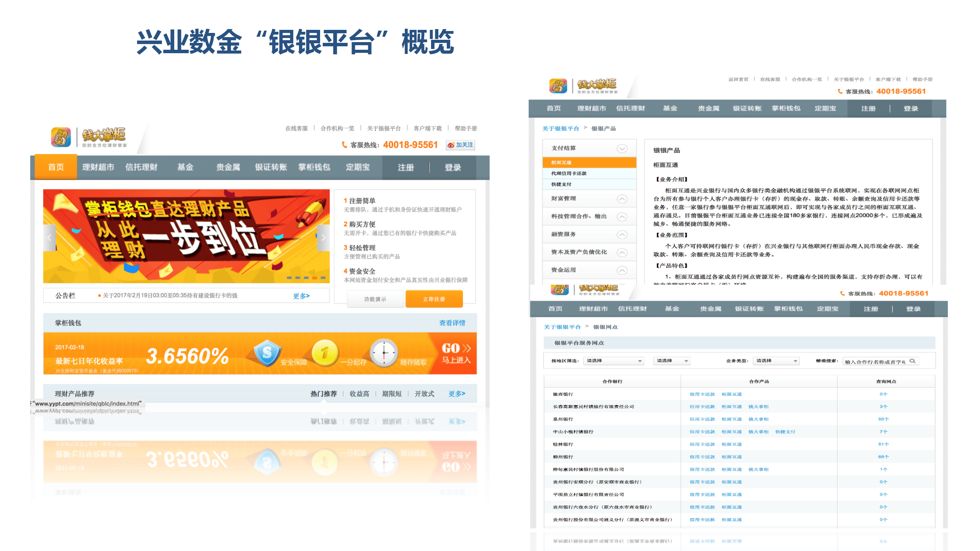
Task: Click the 精确搜索 bank name input field
Action: pos(875,361)
